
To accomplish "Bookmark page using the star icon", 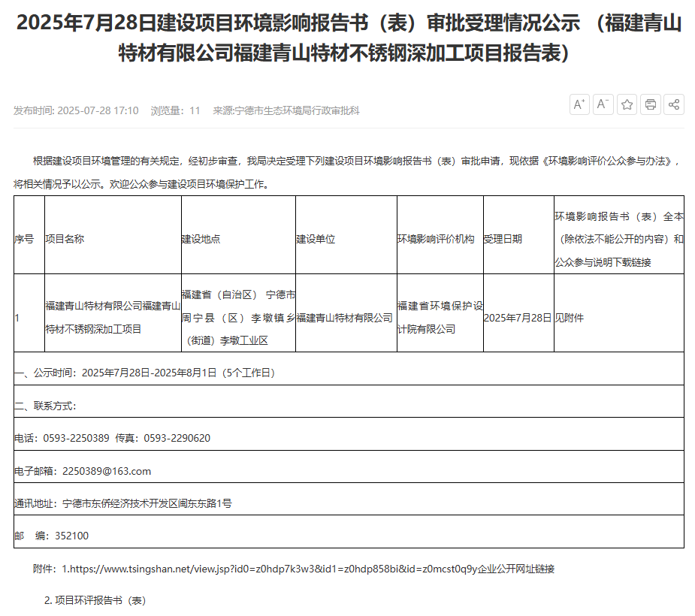I will (x=627, y=104).
